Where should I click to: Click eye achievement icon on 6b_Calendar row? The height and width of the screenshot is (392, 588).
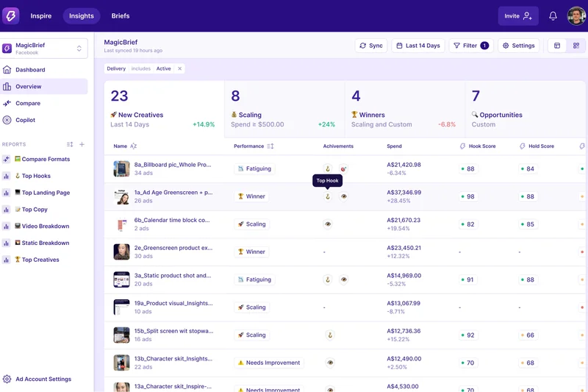[x=328, y=224]
